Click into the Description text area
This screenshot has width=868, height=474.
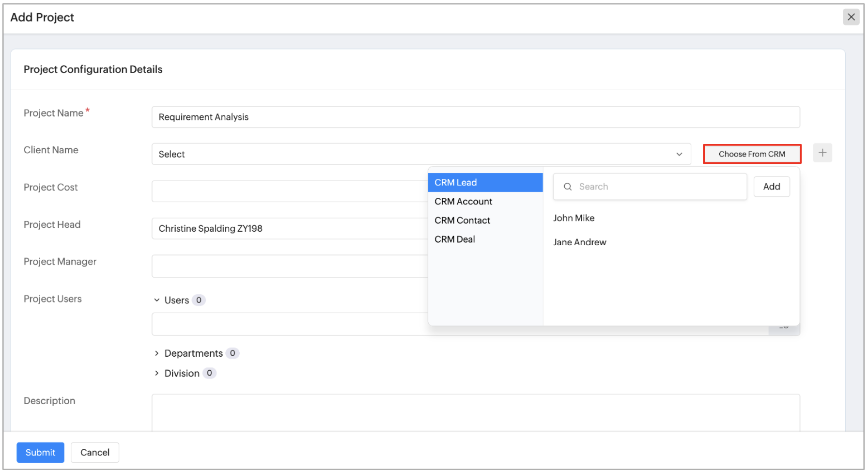tap(475, 412)
